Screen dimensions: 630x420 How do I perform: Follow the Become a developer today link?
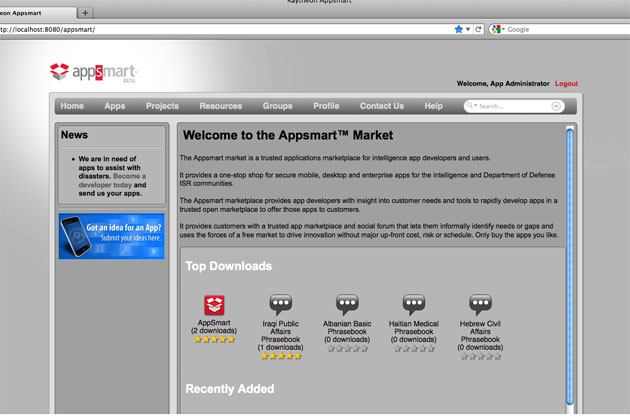point(112,180)
